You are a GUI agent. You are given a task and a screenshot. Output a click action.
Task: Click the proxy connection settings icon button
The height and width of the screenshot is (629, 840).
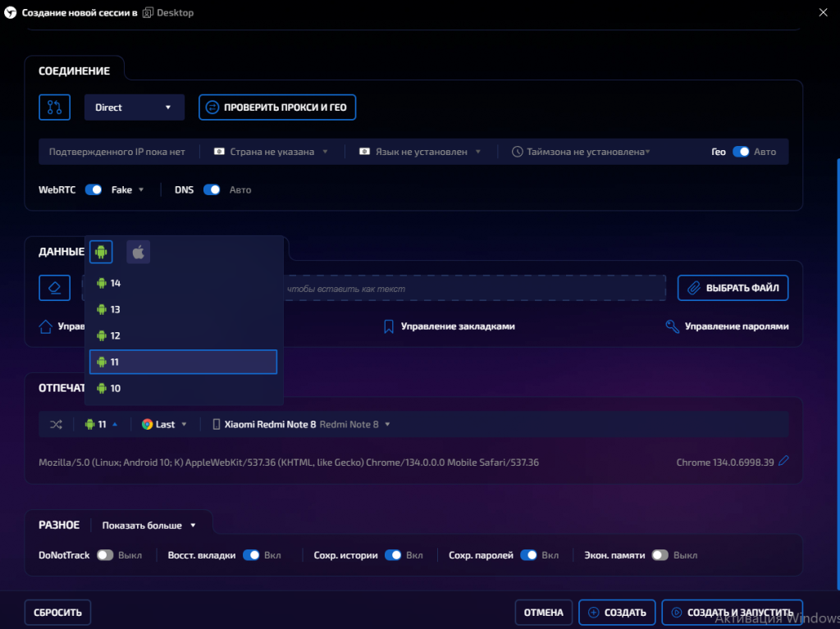tap(54, 107)
